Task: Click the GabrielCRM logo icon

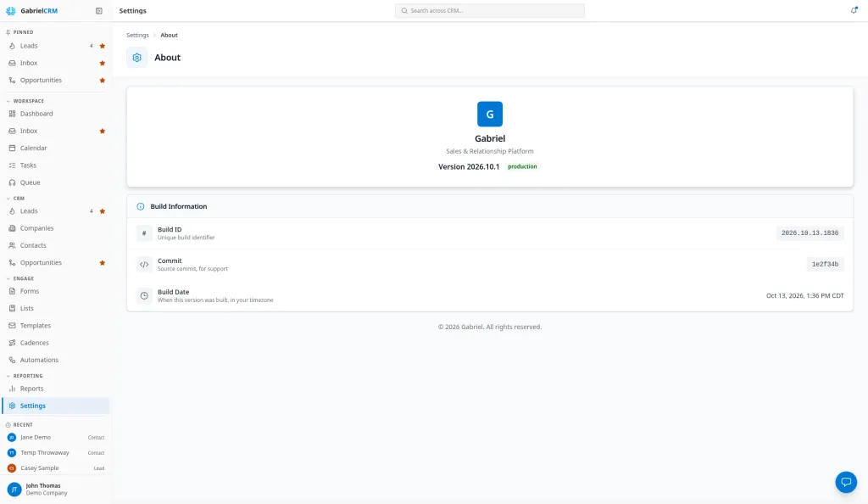Action: pos(10,10)
